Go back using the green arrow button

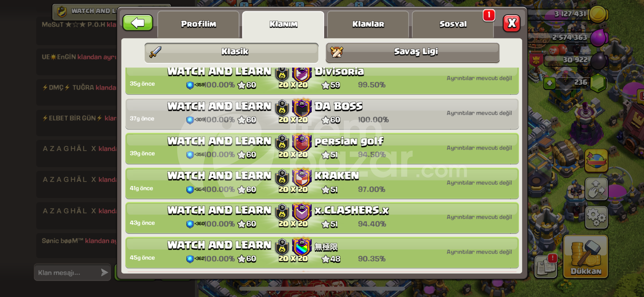(x=138, y=23)
